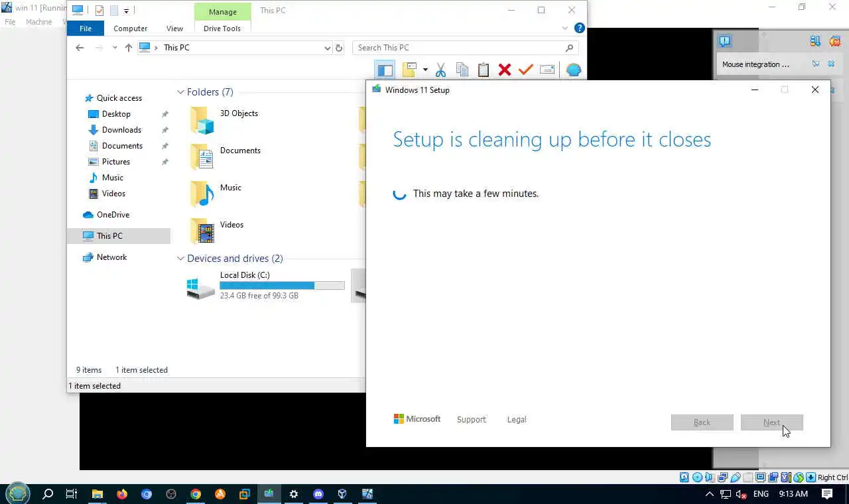Click the Copy icon in Explorer toolbar
Screen dimensions: 849x504
click(462, 70)
